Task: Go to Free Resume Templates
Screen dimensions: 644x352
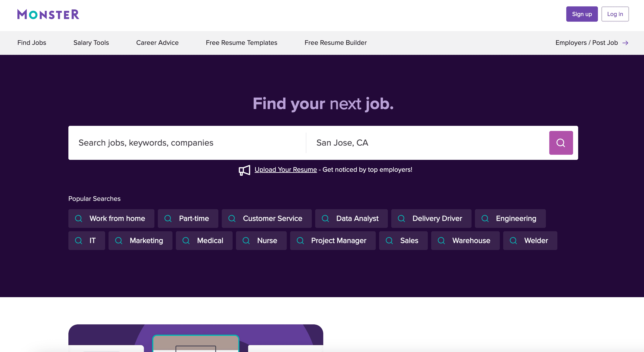Action: tap(241, 43)
